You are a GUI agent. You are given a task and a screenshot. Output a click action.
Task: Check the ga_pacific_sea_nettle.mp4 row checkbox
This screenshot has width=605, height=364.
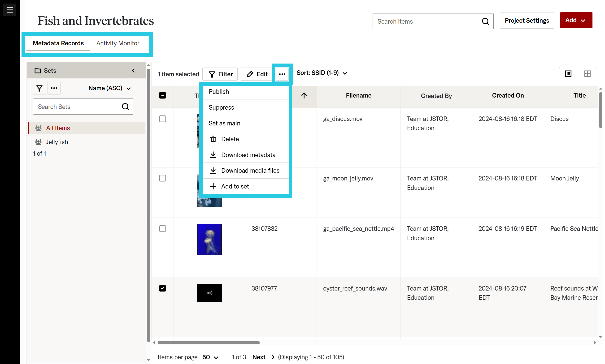162,229
